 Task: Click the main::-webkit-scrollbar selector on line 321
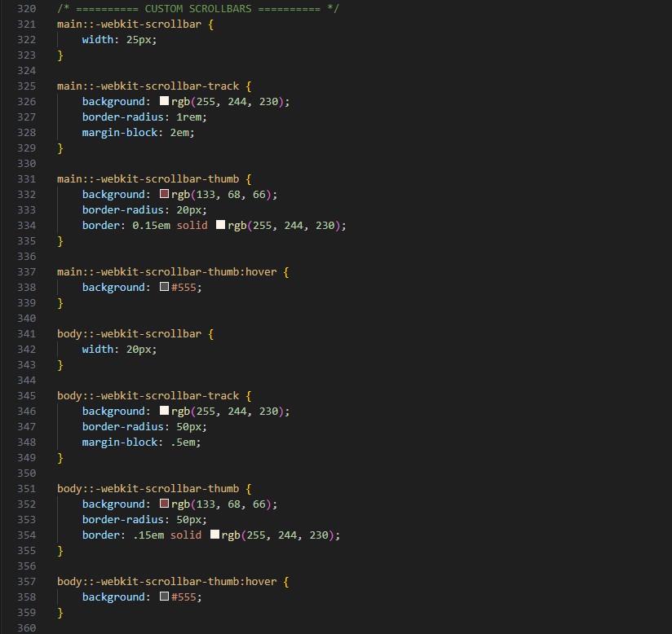pyautogui.click(x=129, y=24)
